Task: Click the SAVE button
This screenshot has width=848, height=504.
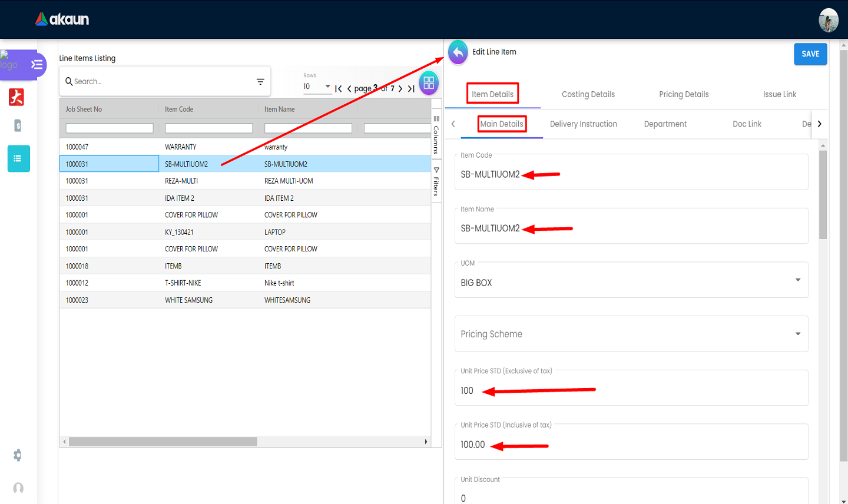Action: tap(810, 54)
